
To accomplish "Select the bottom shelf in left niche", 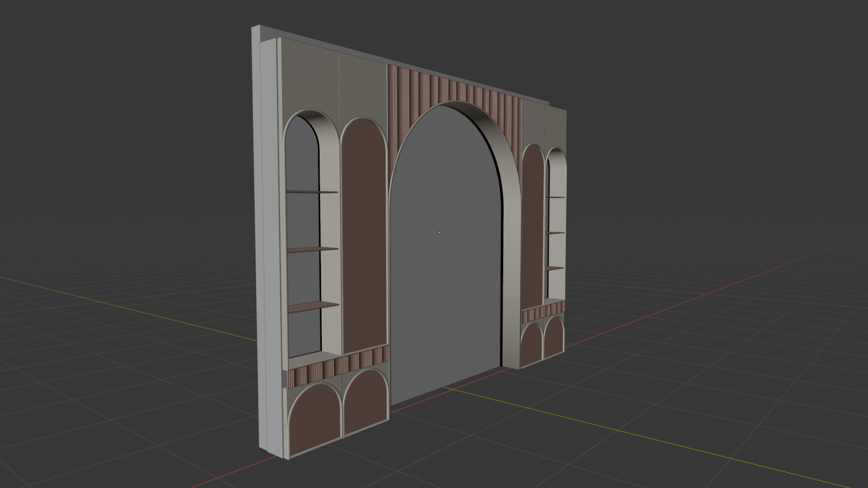I will [x=313, y=307].
